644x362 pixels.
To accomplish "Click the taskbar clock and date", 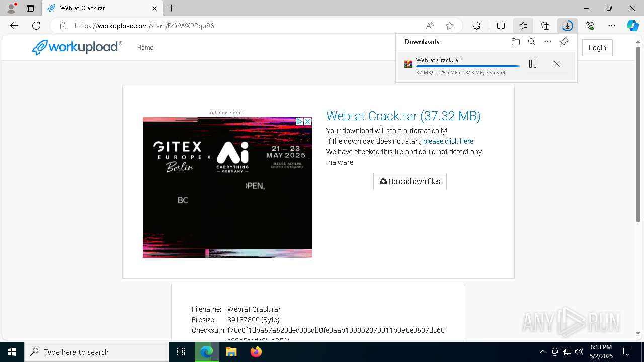I will [601, 352].
